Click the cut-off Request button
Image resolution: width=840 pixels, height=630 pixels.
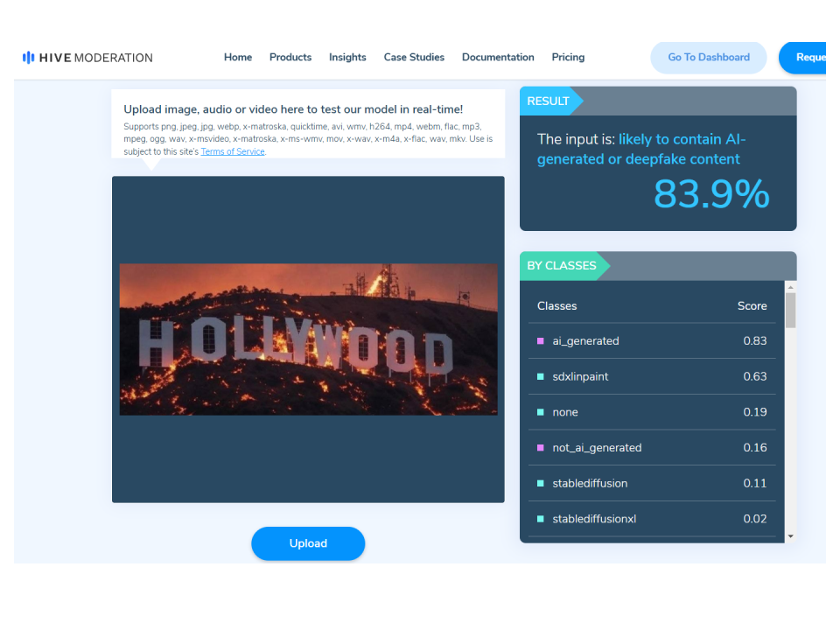[x=802, y=58]
